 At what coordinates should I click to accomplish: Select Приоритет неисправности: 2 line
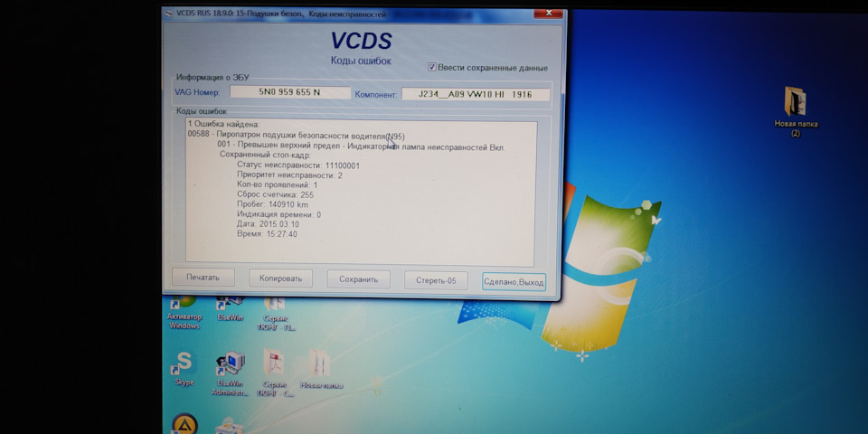click(x=289, y=175)
